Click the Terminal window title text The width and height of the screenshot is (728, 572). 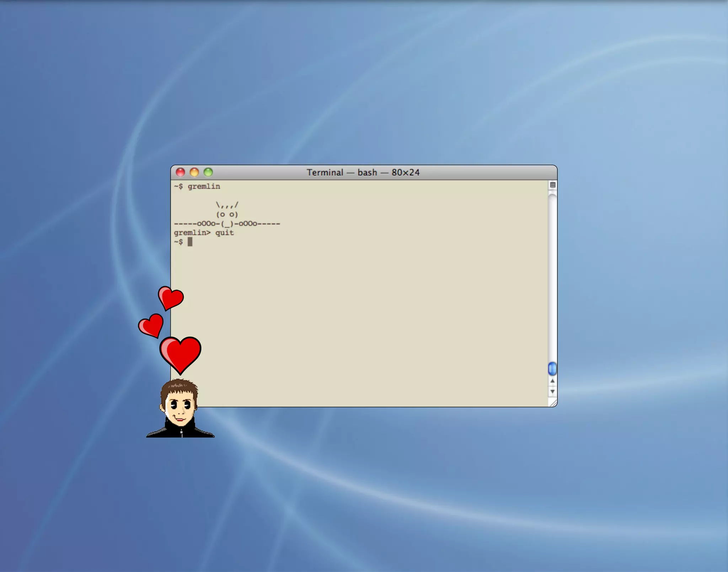363,172
